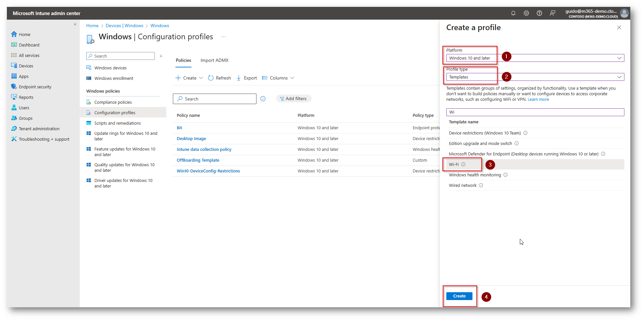Click the template name search field
The height and width of the screenshot is (321, 644).
pos(535,112)
